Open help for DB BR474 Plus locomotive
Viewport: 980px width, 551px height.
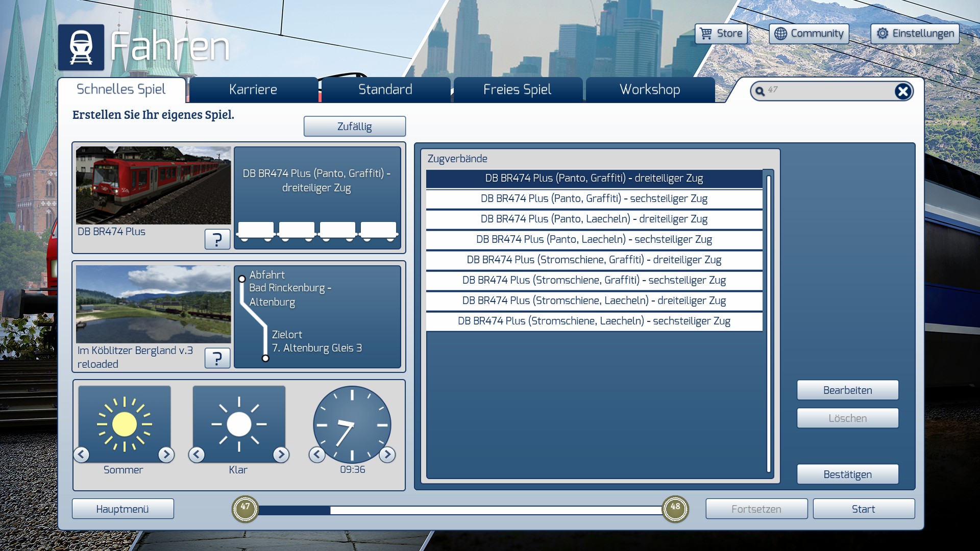pyautogui.click(x=217, y=239)
